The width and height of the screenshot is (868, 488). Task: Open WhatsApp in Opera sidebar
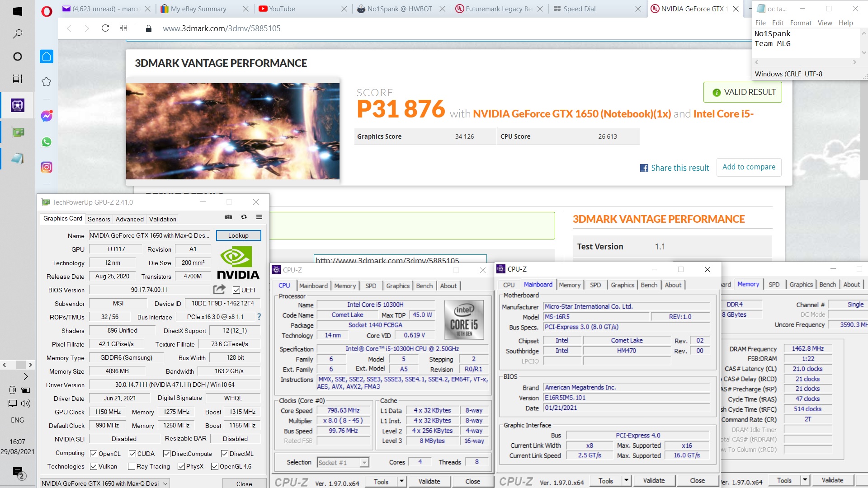click(x=47, y=142)
